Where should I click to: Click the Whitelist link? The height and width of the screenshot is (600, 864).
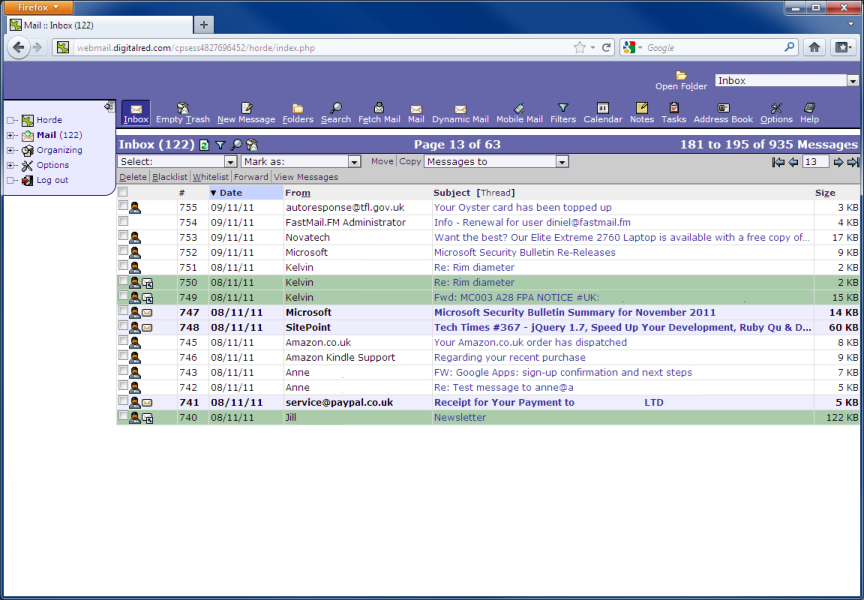click(210, 177)
